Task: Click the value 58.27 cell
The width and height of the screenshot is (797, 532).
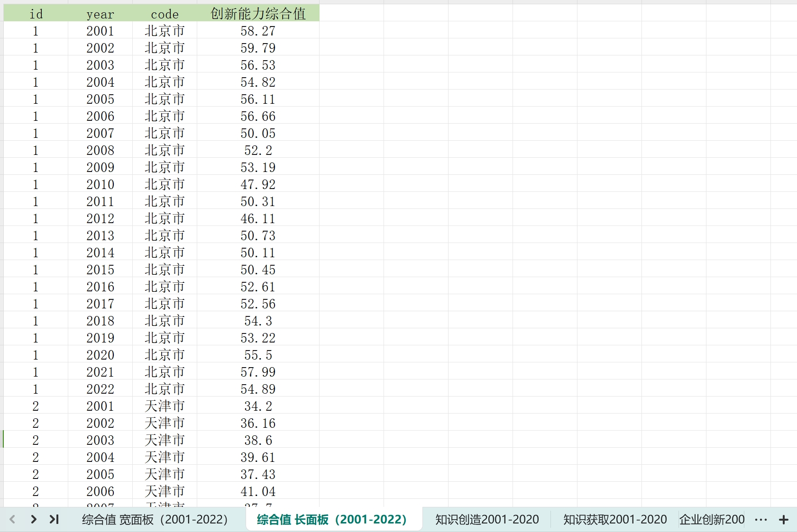Action: 258,31
